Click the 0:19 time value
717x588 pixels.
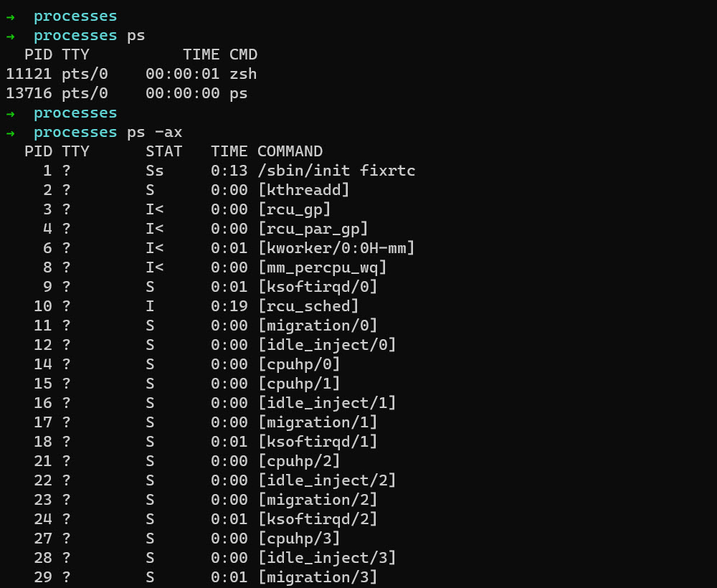pos(229,306)
